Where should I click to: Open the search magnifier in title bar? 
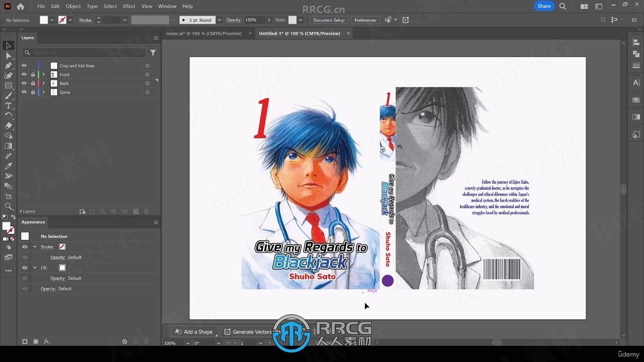pyautogui.click(x=562, y=6)
